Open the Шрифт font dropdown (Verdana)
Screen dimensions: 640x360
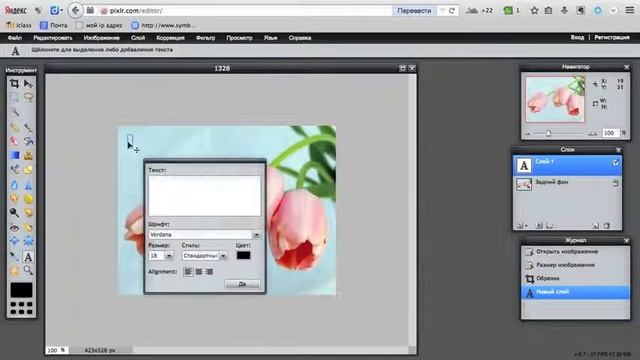(204, 235)
